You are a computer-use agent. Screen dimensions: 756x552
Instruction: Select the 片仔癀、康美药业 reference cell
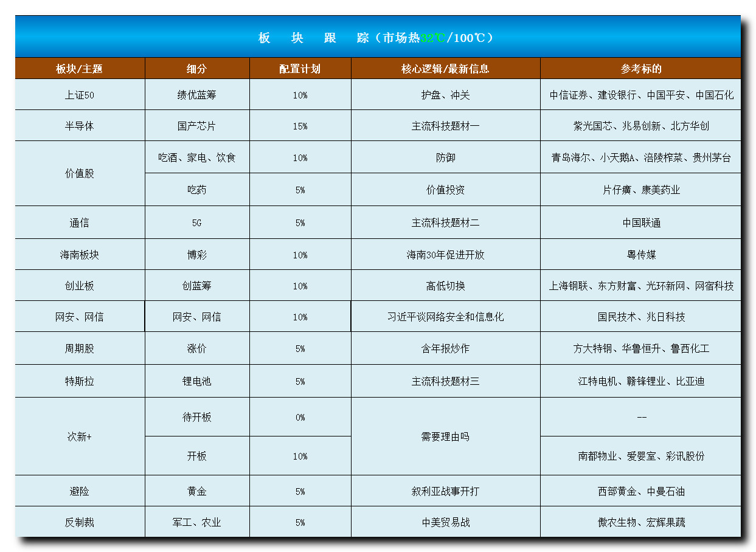641,190
